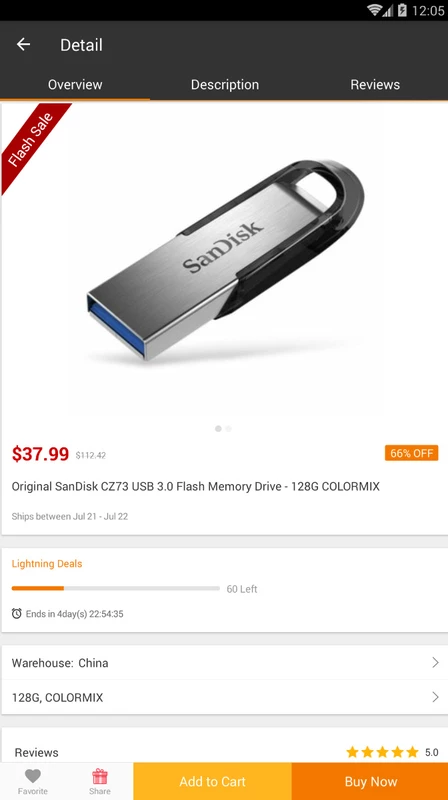The width and height of the screenshot is (448, 800).
Task: Expand the Warehouse: China row chevron
Action: coord(435,662)
